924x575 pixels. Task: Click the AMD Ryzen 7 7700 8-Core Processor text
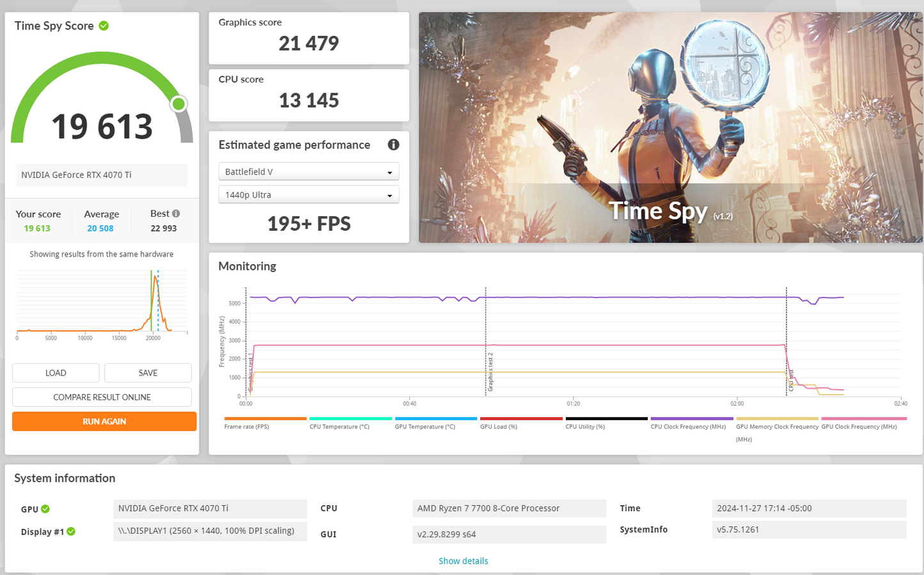(x=489, y=508)
